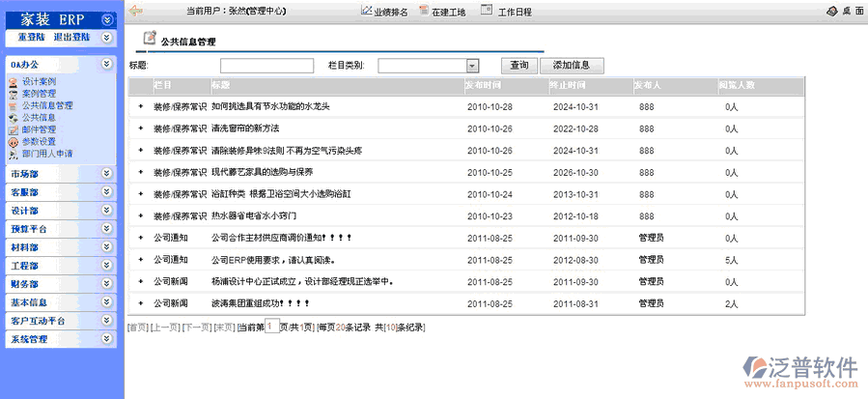Collapse the 家装 ERP title panel chevron
The image size is (868, 399).
tap(108, 20)
